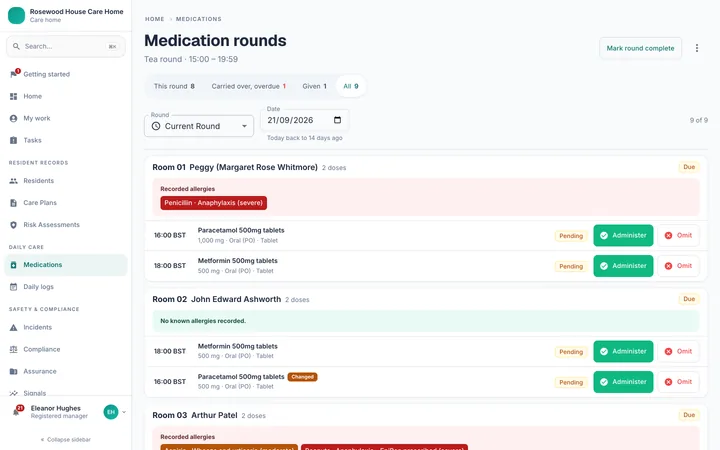This screenshot has height=450, width=720.
Task: Click the Daily logs calendar icon
Action: pyautogui.click(x=13, y=287)
